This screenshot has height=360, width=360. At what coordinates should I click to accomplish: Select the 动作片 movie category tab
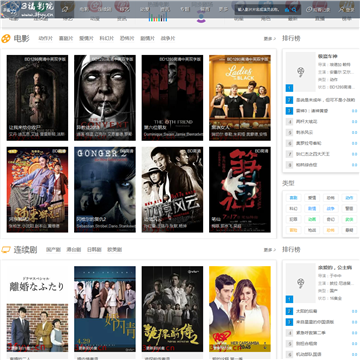click(46, 39)
